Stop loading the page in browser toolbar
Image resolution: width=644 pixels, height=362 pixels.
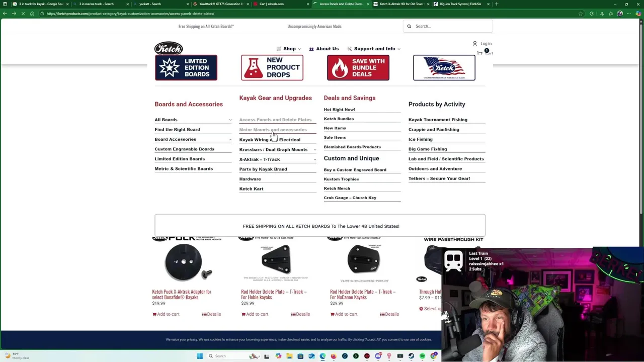23,14
